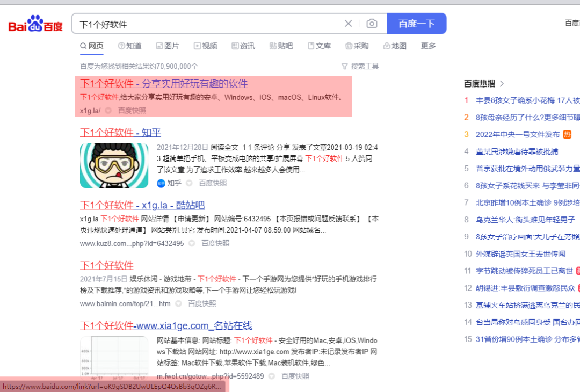Open hot search 8孩女子治疗画面
The width and height of the screenshot is (580, 392).
(x=528, y=237)
